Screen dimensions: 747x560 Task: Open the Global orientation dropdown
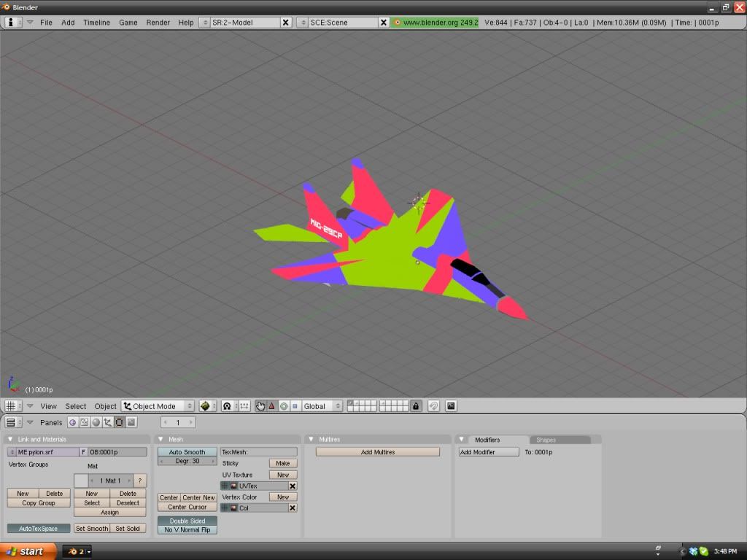pyautogui.click(x=322, y=406)
